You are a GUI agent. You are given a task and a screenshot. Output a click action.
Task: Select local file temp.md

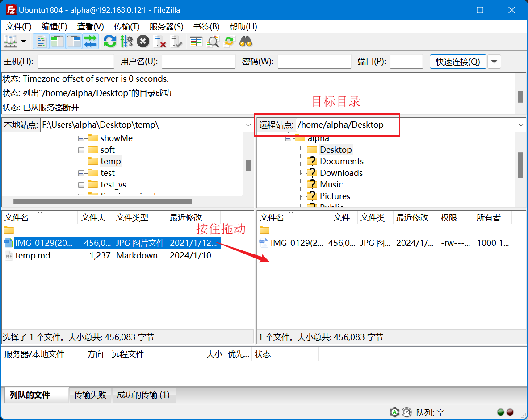pos(111,256)
